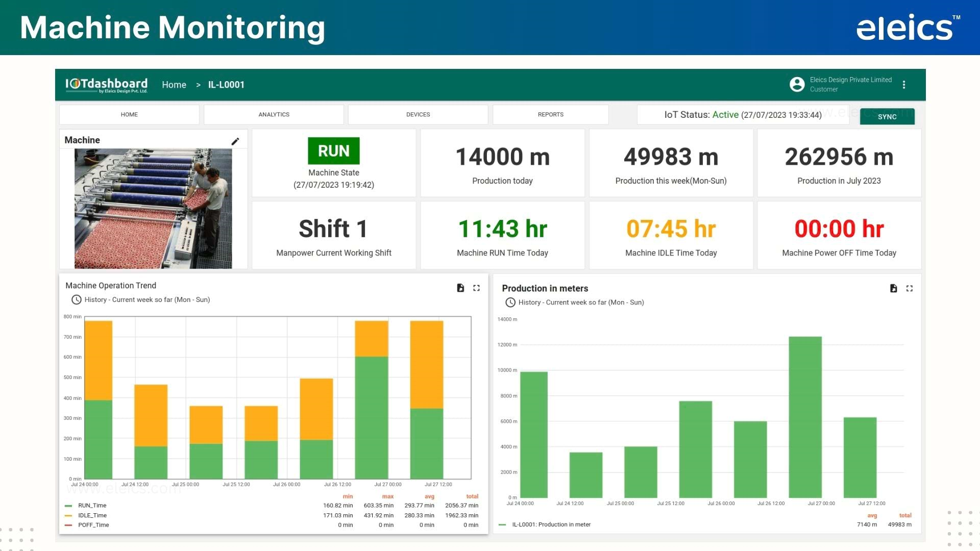Open the REPORTS tab
980x551 pixels.
pos(550,114)
